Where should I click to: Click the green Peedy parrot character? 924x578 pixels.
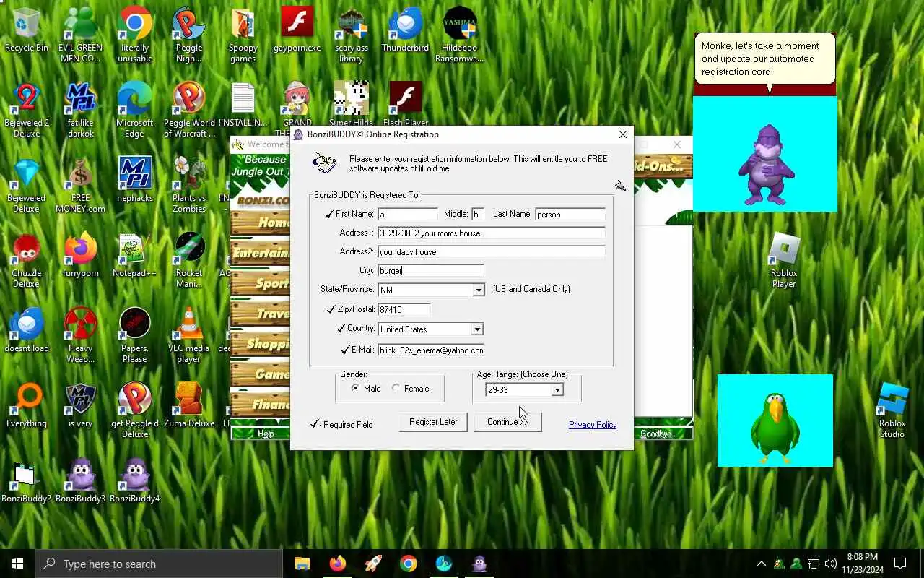click(775, 428)
